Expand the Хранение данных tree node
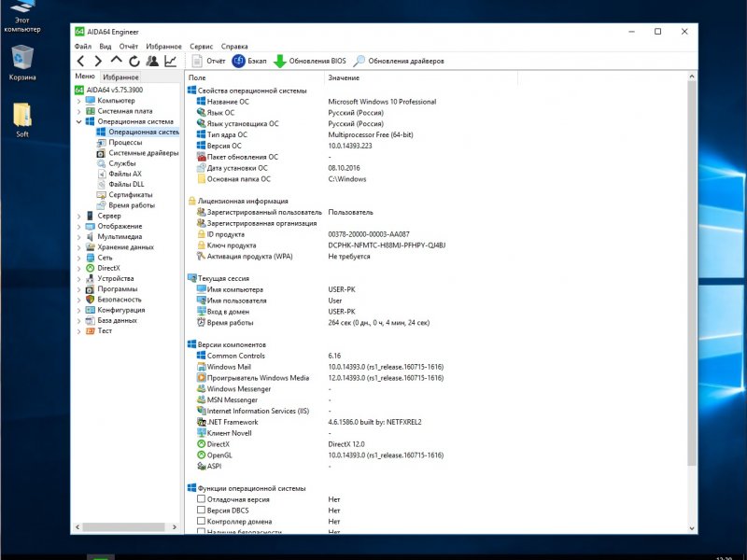This screenshot has width=747, height=560. pyautogui.click(x=79, y=247)
